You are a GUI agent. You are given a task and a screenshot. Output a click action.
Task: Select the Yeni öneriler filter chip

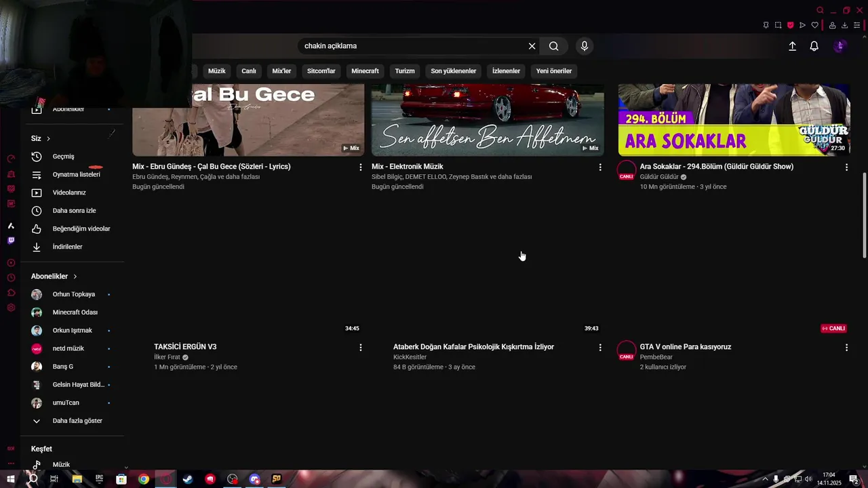pyautogui.click(x=554, y=71)
